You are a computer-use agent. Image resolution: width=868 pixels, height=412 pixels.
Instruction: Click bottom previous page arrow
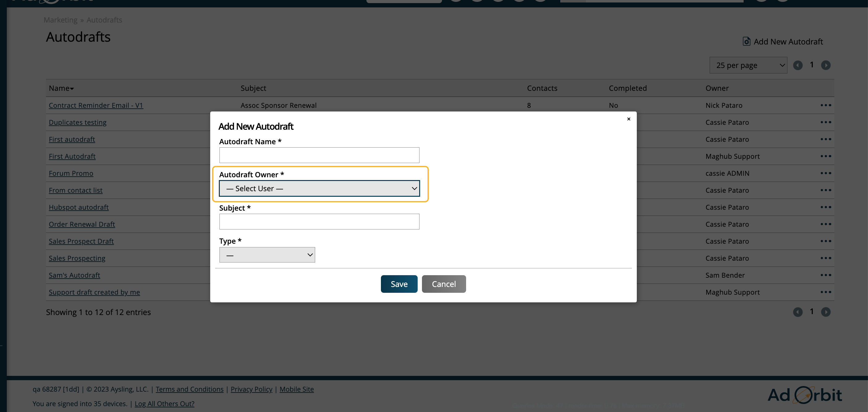point(798,312)
